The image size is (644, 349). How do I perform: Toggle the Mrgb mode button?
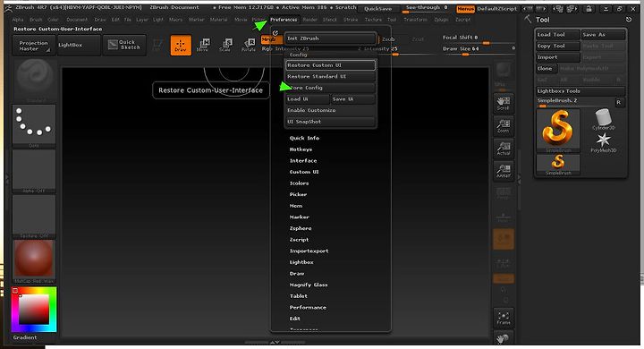point(271,39)
